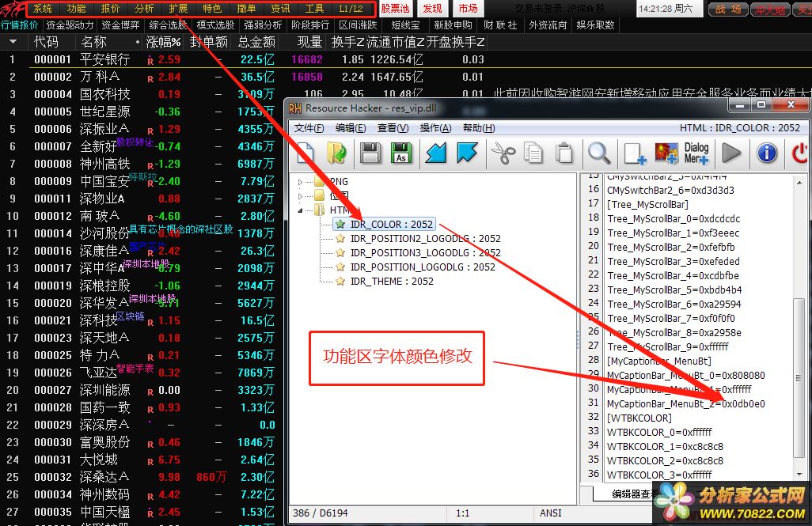The image size is (812, 526).
Task: Switch to the 资金驱动力 tab
Action: [70, 25]
